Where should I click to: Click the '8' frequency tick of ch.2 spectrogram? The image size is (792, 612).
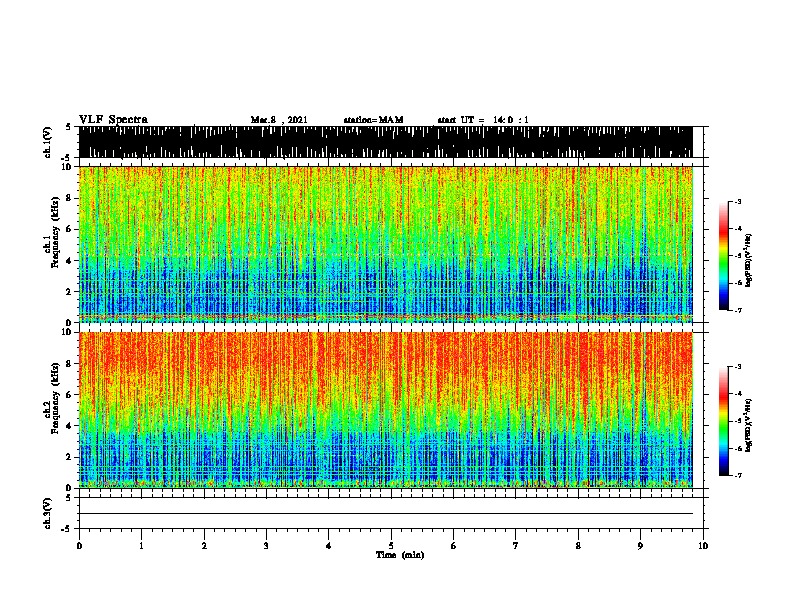pyautogui.click(x=70, y=364)
